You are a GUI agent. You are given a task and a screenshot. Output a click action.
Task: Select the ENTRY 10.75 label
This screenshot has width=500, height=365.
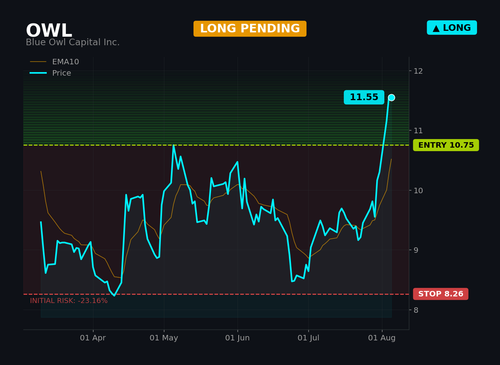click(x=446, y=145)
